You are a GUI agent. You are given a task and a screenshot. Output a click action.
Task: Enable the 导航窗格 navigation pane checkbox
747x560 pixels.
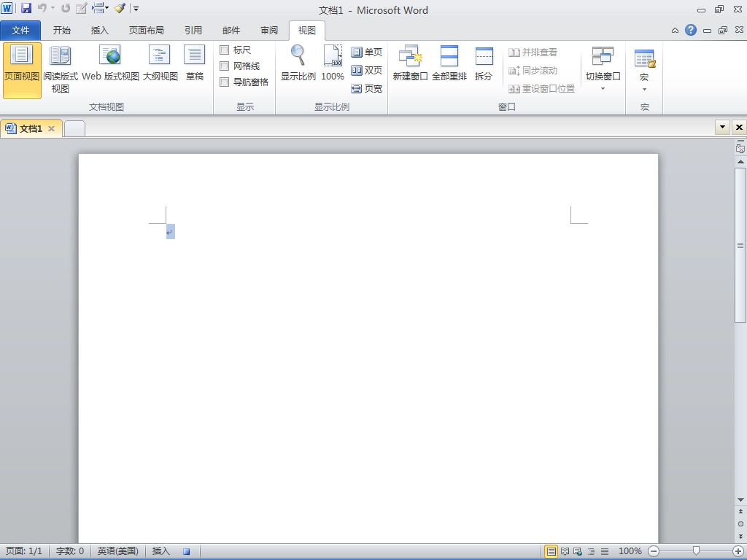pos(225,82)
